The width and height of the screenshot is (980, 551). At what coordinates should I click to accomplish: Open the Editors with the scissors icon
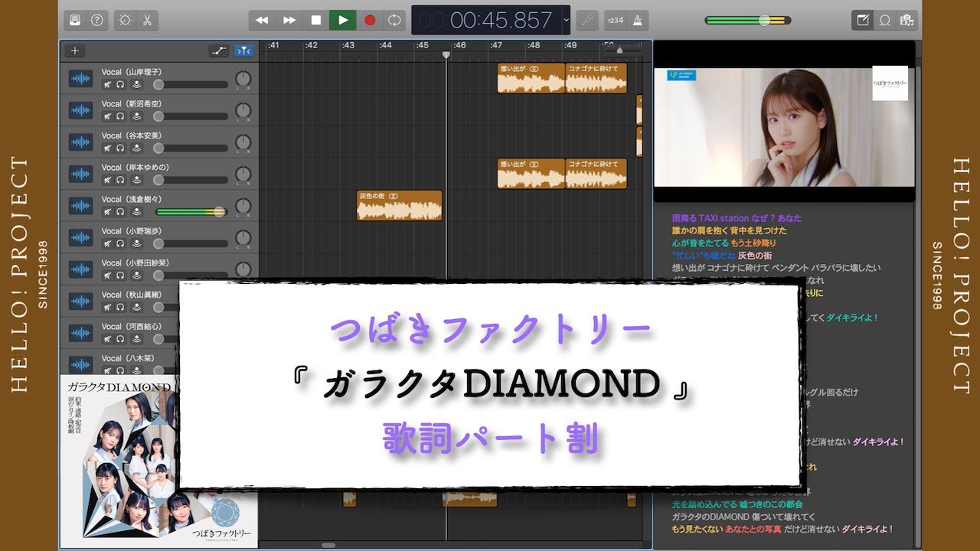[146, 20]
